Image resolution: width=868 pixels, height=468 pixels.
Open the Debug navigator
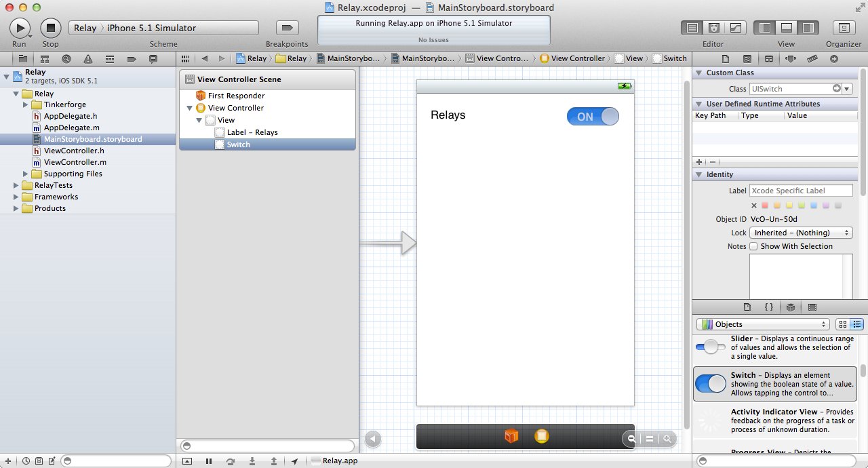coord(110,59)
